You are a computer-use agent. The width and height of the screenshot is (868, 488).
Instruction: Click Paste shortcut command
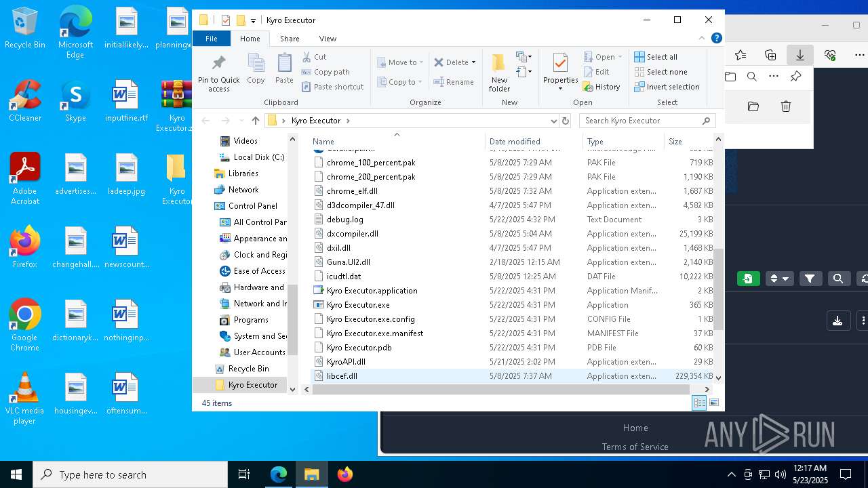332,87
